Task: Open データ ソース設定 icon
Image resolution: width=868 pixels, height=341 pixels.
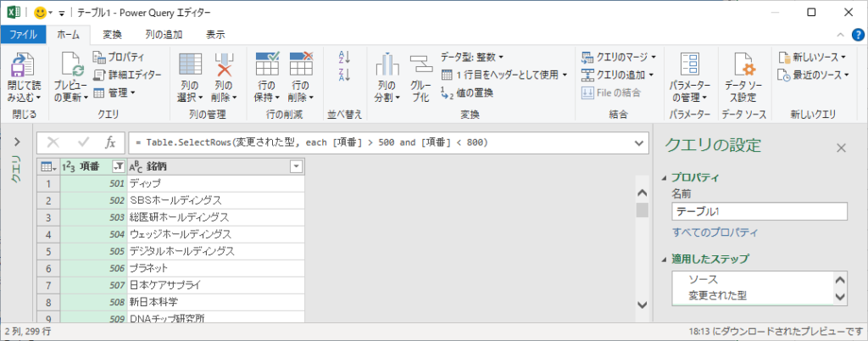Action: click(x=744, y=64)
